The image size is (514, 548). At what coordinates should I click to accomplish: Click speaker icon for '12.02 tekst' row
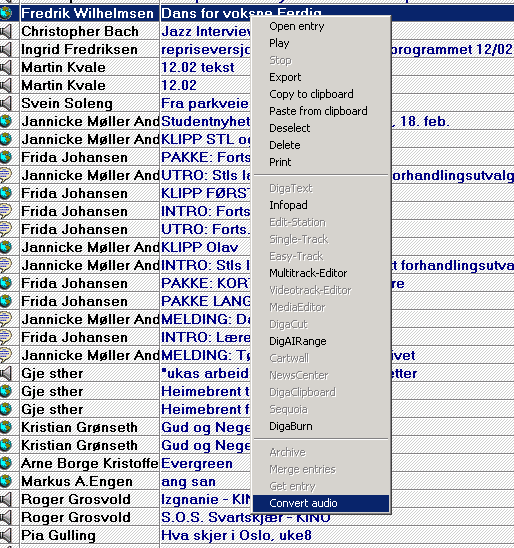(x=6, y=67)
